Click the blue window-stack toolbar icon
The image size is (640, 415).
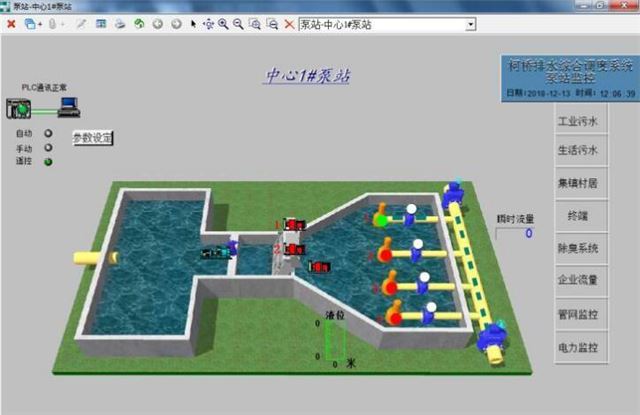coord(31,24)
